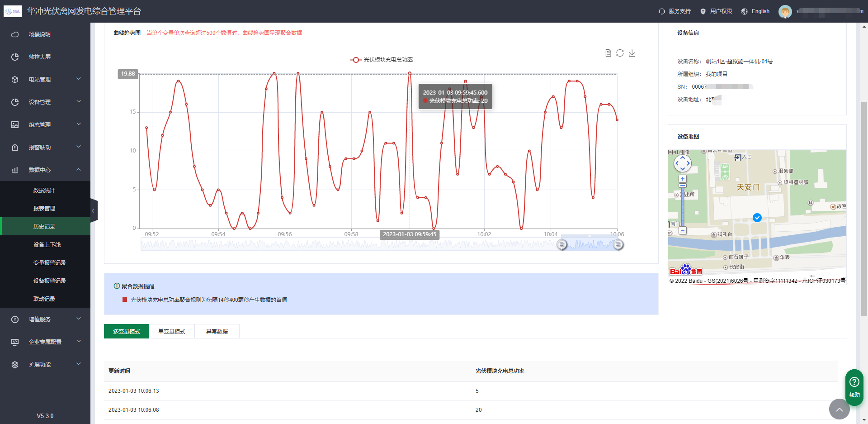868x424 pixels.
Task: Click the chart restore refresh icon
Action: (x=620, y=53)
